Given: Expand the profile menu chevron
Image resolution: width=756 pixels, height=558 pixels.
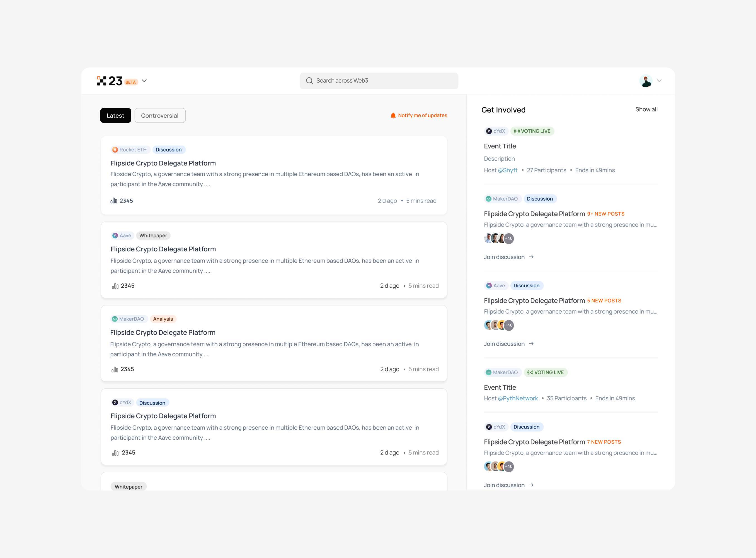Looking at the screenshot, I should tap(659, 81).
